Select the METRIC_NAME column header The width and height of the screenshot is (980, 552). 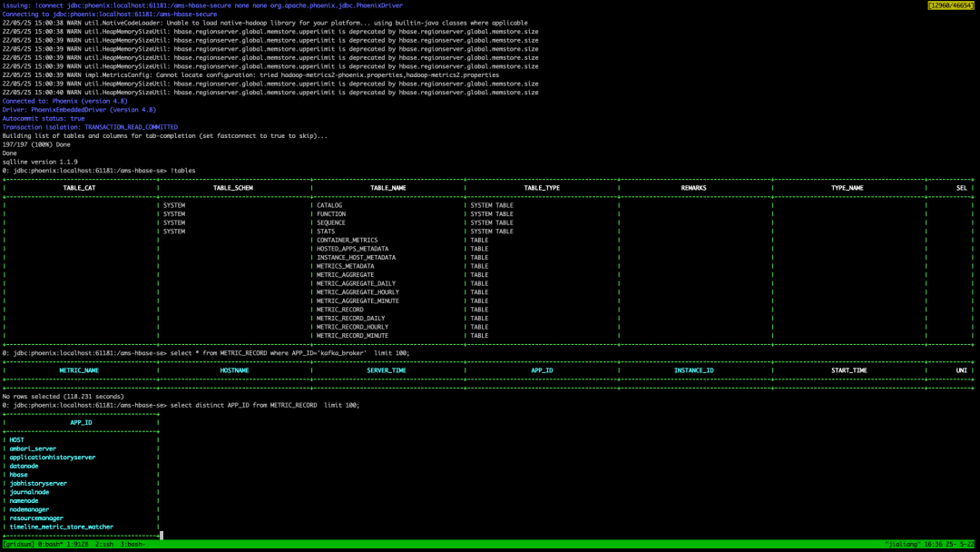(79, 370)
